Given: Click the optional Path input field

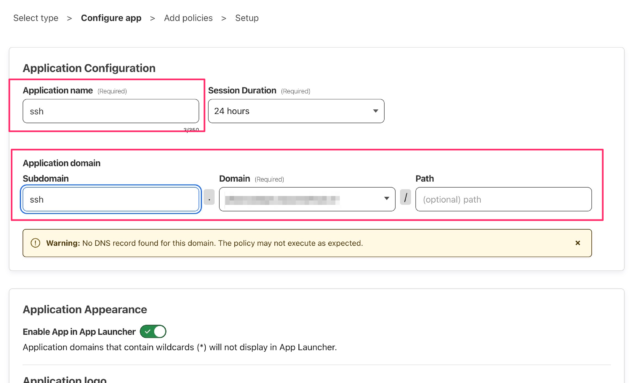Looking at the screenshot, I should 503,199.
